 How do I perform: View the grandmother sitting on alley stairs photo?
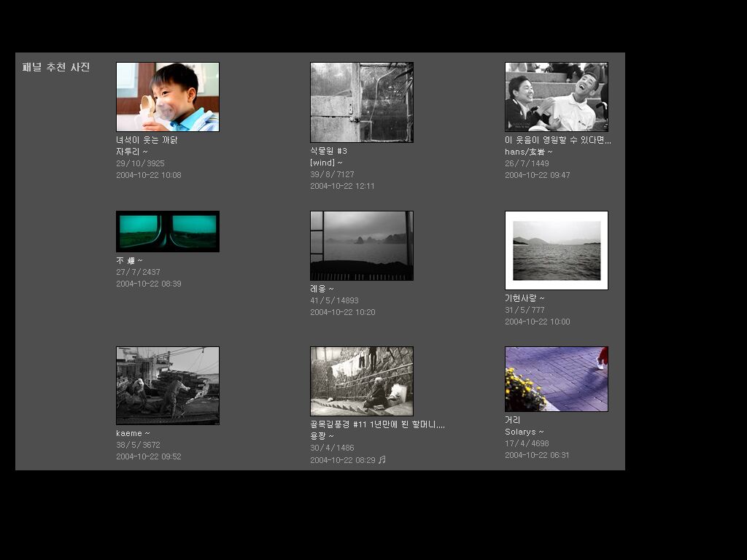pos(361,381)
